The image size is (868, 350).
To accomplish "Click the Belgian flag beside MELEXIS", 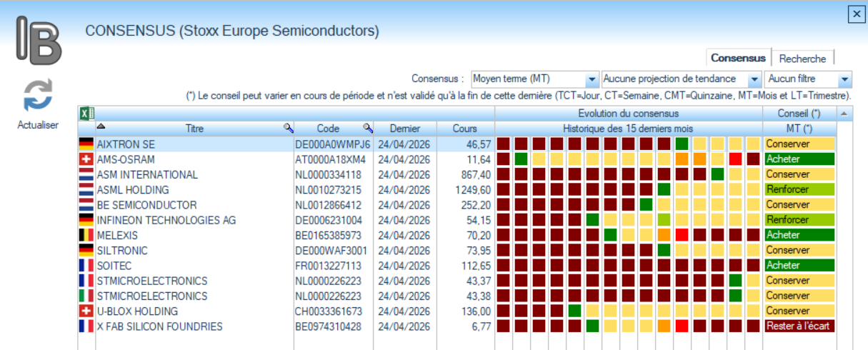I will [x=86, y=235].
